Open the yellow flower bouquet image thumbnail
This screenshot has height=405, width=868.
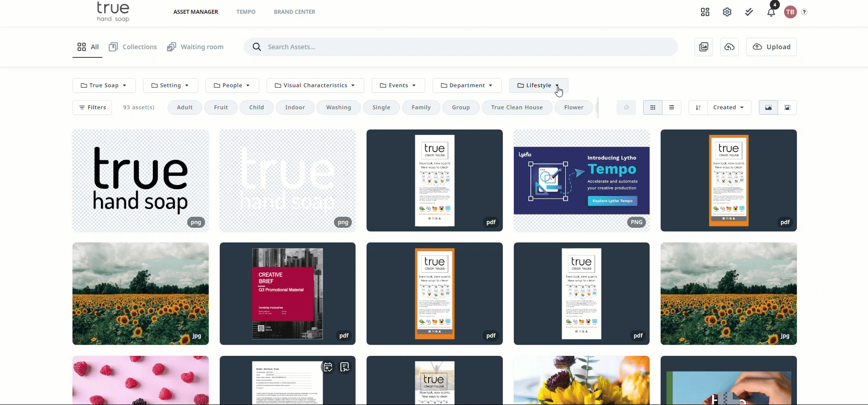click(582, 380)
